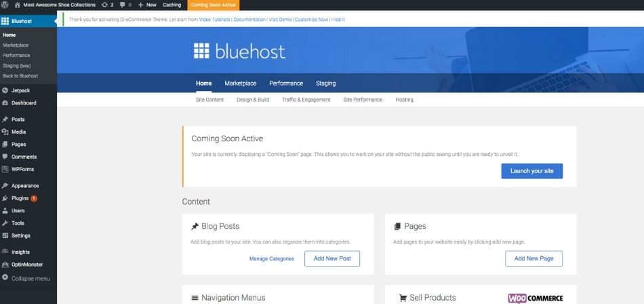Click Home in Bluehost sidebar submenu

click(9, 35)
